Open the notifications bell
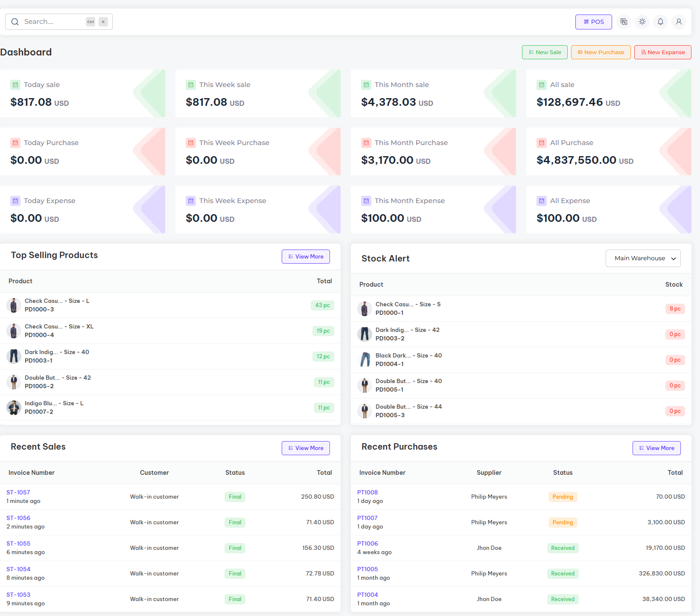The height and width of the screenshot is (616, 700). (660, 22)
